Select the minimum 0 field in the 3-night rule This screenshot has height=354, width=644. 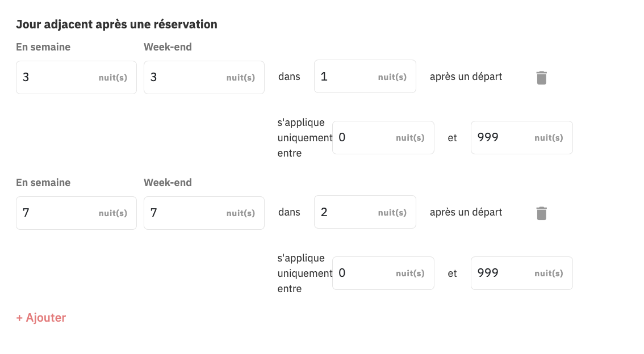coord(383,137)
